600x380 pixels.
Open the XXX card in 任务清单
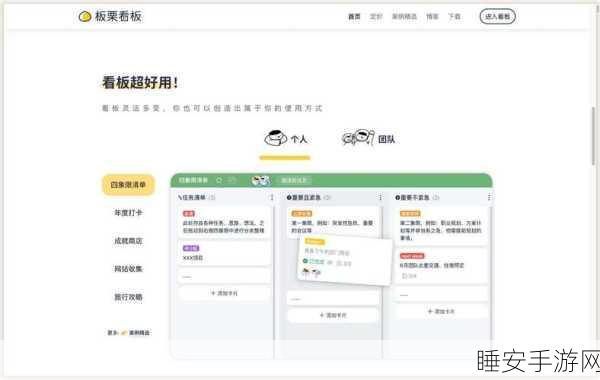[x=224, y=253]
